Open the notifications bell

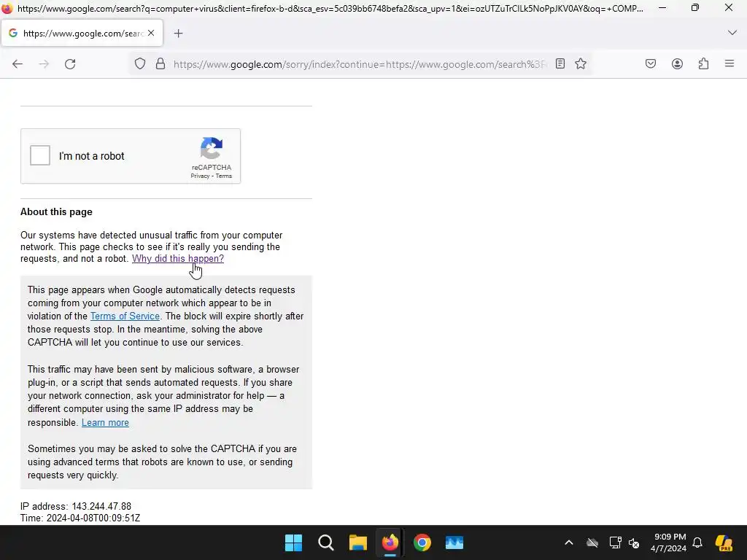pyautogui.click(x=697, y=542)
